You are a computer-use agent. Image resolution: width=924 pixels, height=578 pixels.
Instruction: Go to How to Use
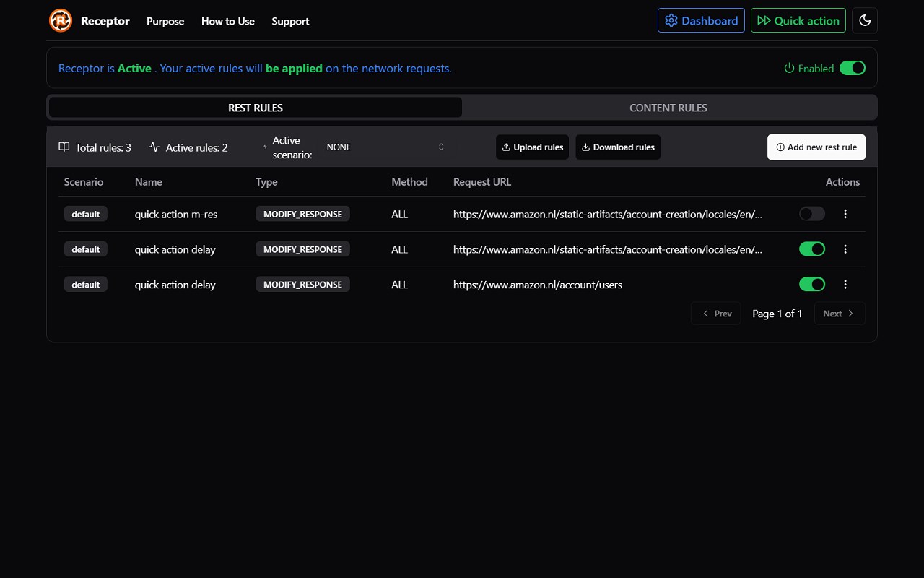(x=228, y=21)
